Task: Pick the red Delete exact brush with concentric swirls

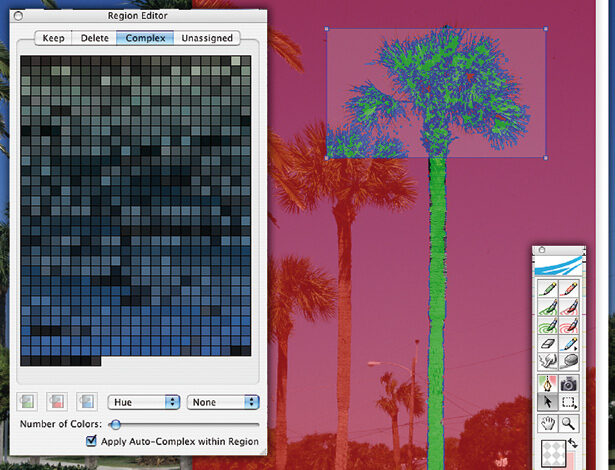Action: click(x=569, y=326)
